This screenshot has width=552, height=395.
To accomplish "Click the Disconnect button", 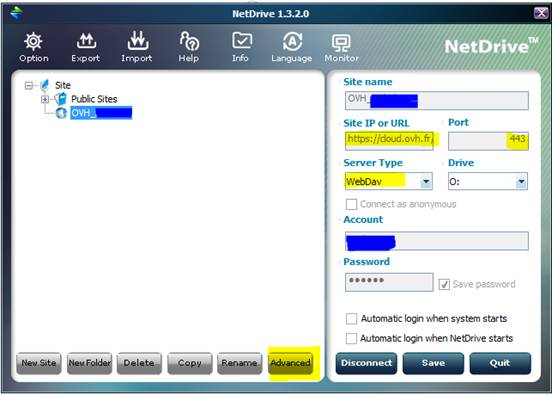I will click(366, 363).
